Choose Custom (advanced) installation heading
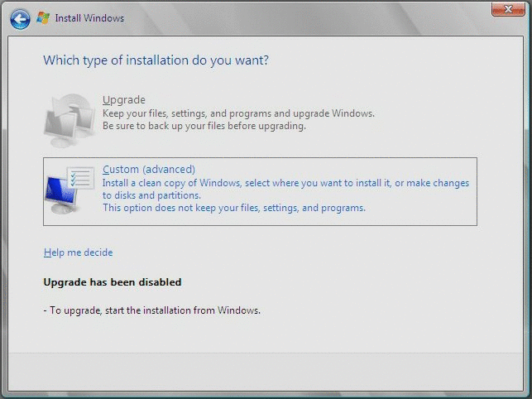Viewport: 532px width, 399px height. [149, 169]
